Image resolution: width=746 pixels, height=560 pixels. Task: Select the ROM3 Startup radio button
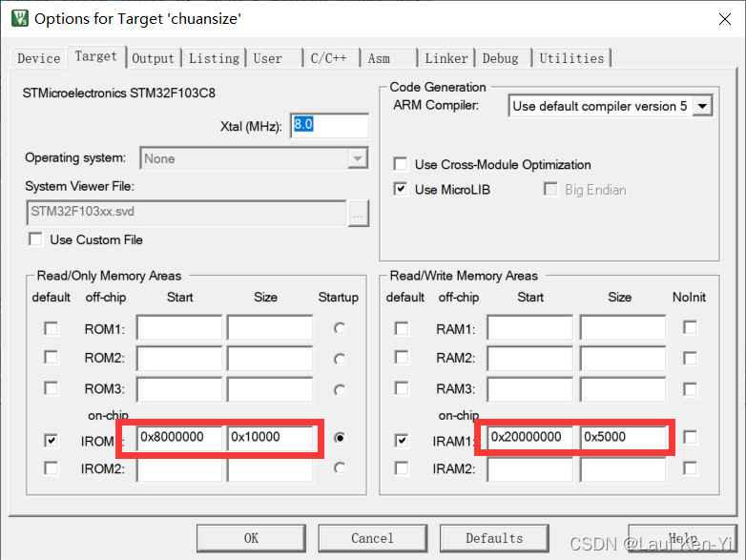click(x=340, y=390)
